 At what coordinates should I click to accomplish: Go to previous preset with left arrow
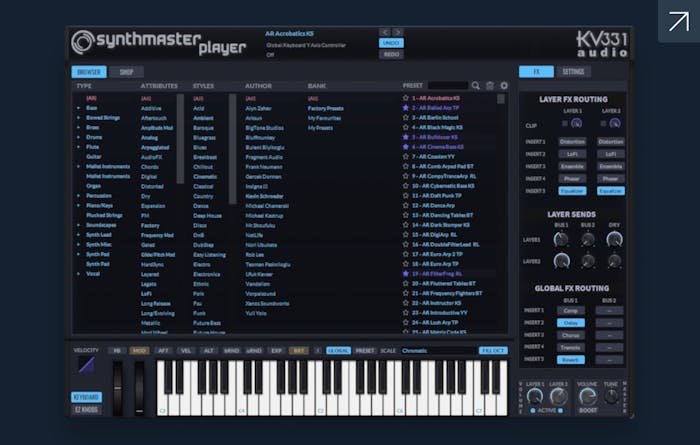[x=385, y=32]
